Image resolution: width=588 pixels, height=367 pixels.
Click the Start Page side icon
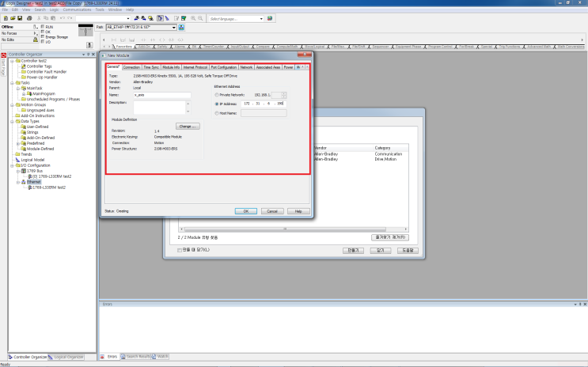[3, 55]
